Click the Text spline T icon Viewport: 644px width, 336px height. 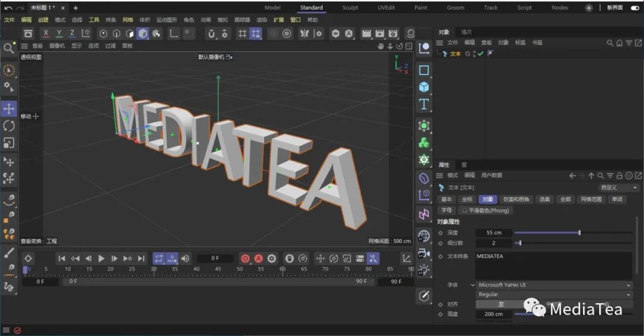coord(424,104)
